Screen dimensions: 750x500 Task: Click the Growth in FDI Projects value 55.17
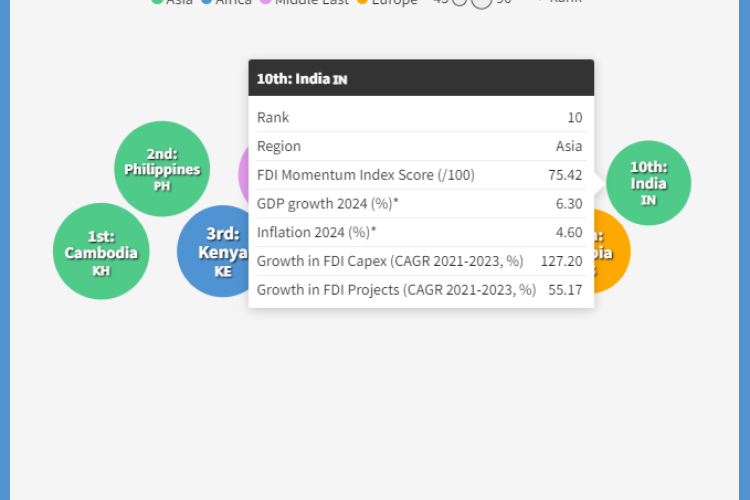(565, 290)
